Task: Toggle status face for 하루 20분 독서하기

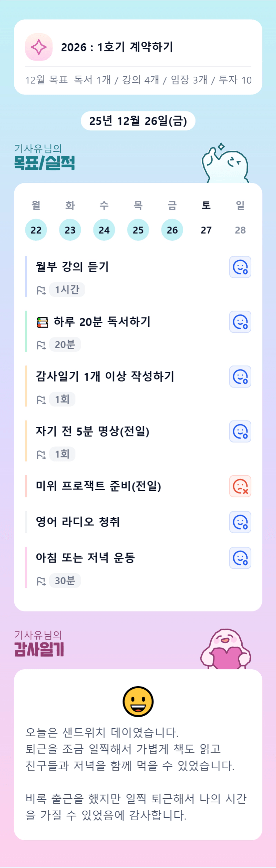Action: pos(240,322)
